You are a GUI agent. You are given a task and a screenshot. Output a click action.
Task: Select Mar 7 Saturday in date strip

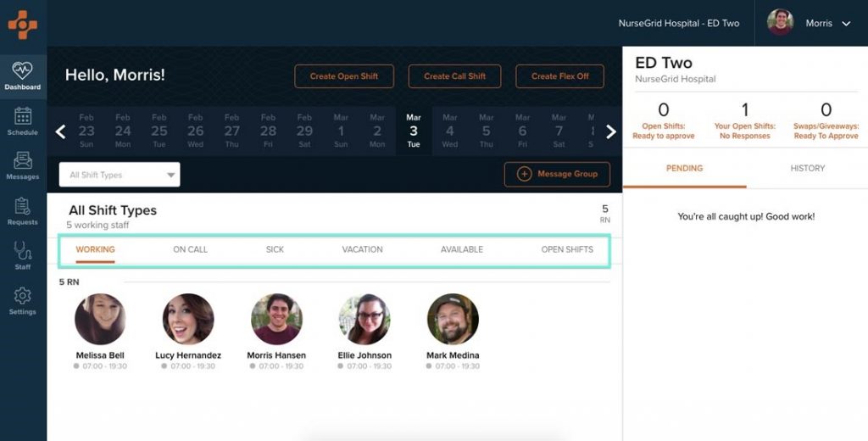tap(559, 131)
